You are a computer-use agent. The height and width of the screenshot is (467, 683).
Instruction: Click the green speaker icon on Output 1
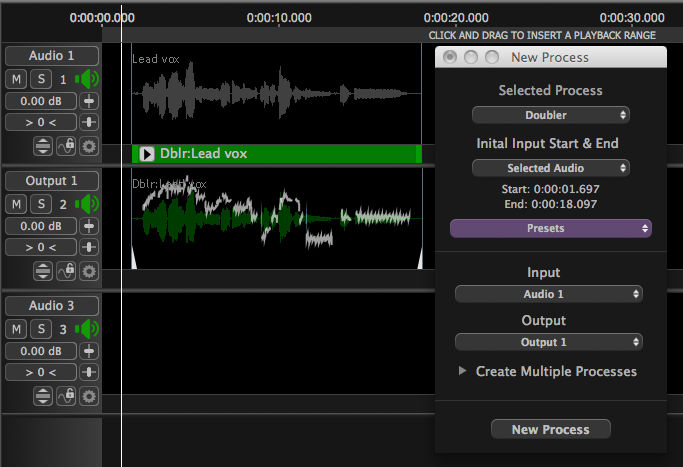point(88,204)
